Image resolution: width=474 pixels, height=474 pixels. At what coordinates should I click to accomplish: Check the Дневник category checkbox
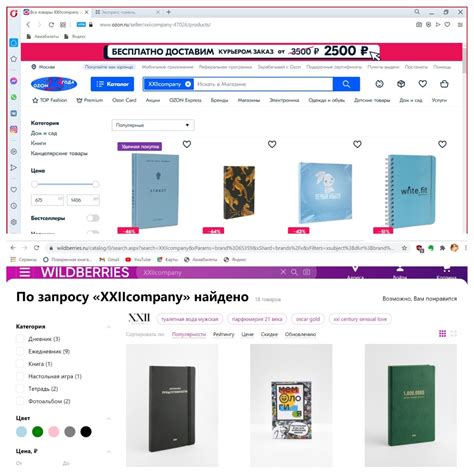(20, 339)
